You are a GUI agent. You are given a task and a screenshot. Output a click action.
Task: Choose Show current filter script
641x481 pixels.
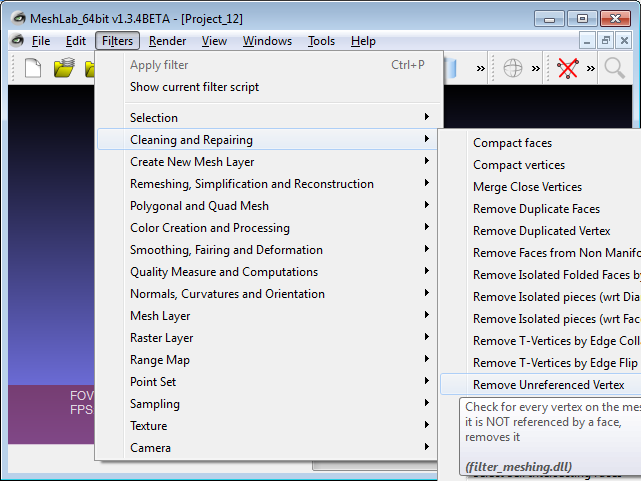(x=267, y=87)
